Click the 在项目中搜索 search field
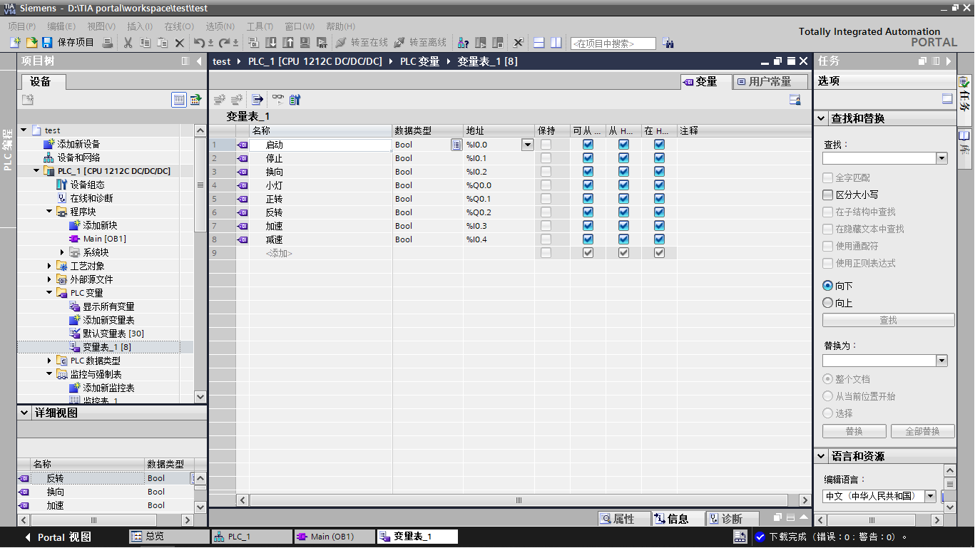Image resolution: width=980 pixels, height=553 pixels. pyautogui.click(x=613, y=43)
